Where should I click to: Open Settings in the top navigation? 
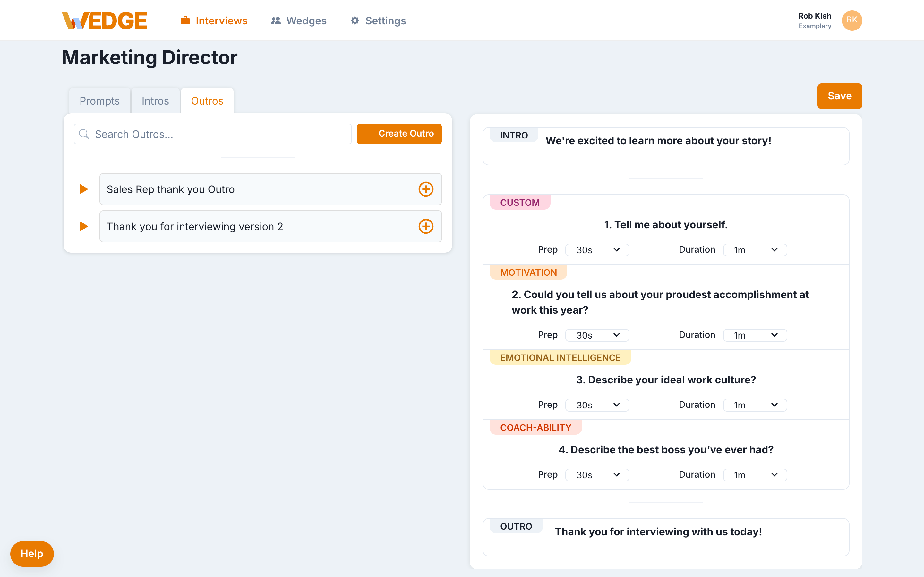pos(378,21)
